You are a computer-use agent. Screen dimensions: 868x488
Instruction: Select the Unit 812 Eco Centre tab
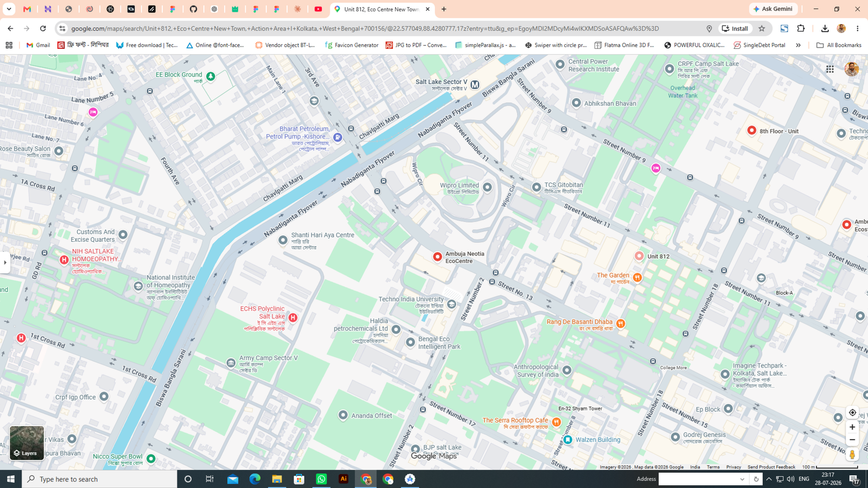382,9
